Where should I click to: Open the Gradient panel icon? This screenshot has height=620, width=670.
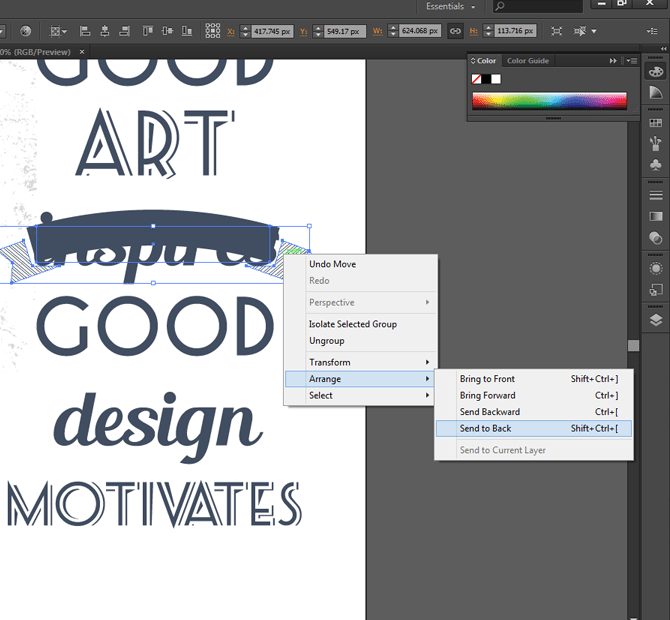pos(656,216)
